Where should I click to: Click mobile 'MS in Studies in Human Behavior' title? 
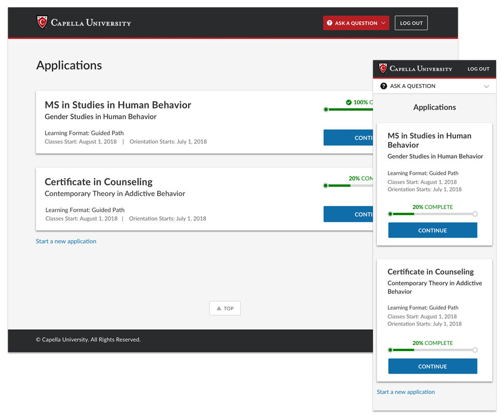(x=430, y=141)
